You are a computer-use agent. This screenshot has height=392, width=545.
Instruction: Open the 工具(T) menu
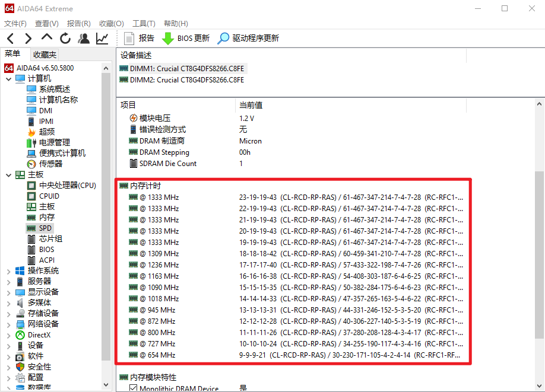(142, 23)
